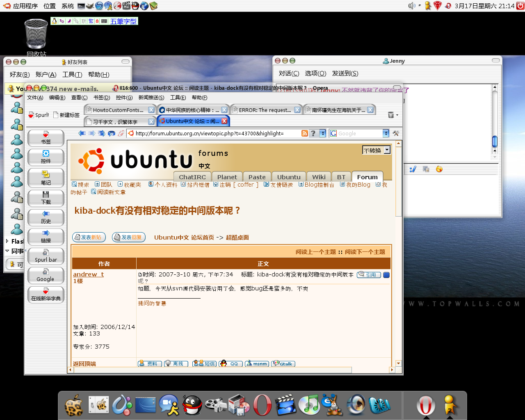Screen dimensions: 525x420
Task: Open the leopard-print apple icon in dock
Action: tap(74, 405)
